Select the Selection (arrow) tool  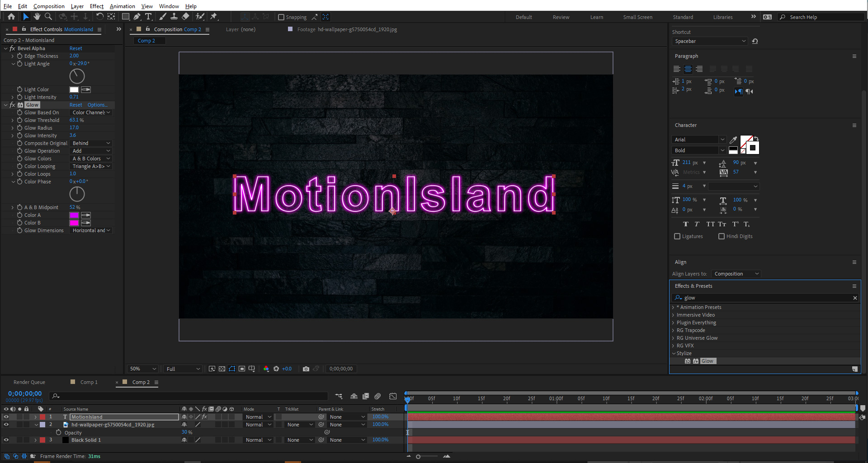[x=26, y=17]
